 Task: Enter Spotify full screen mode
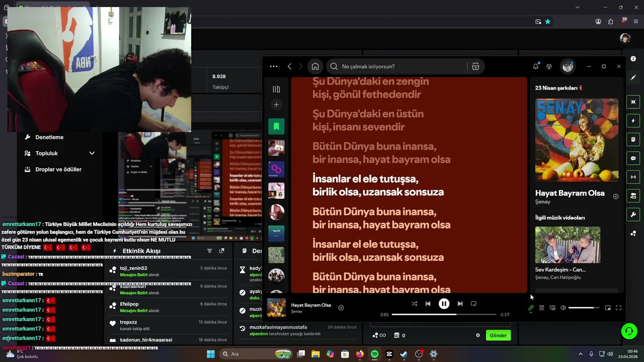click(x=619, y=308)
